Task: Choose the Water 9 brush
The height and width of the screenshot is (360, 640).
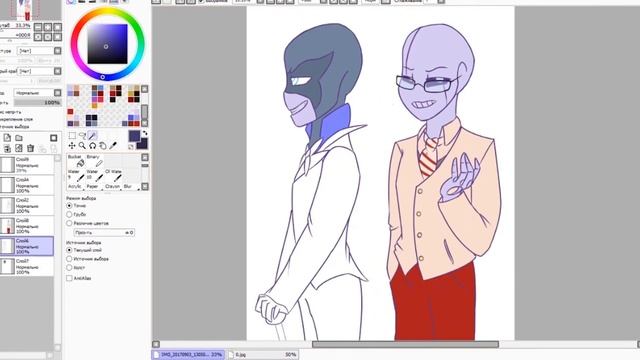Action: [x=76, y=176]
